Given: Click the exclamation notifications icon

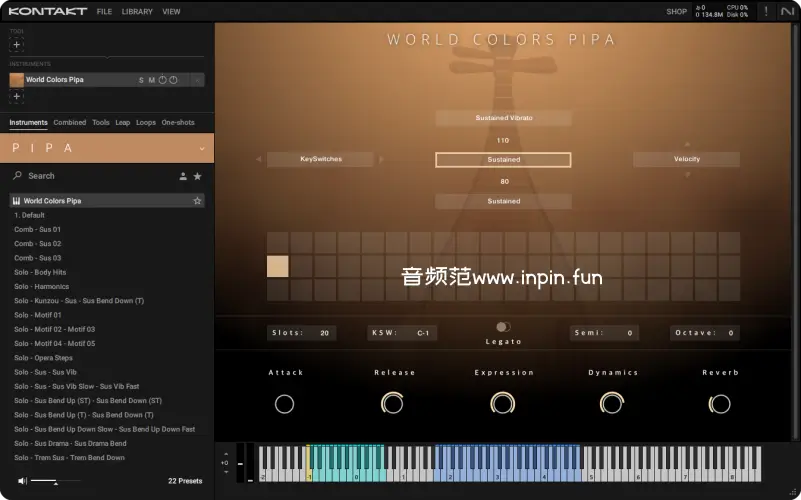Looking at the screenshot, I should click(x=766, y=11).
